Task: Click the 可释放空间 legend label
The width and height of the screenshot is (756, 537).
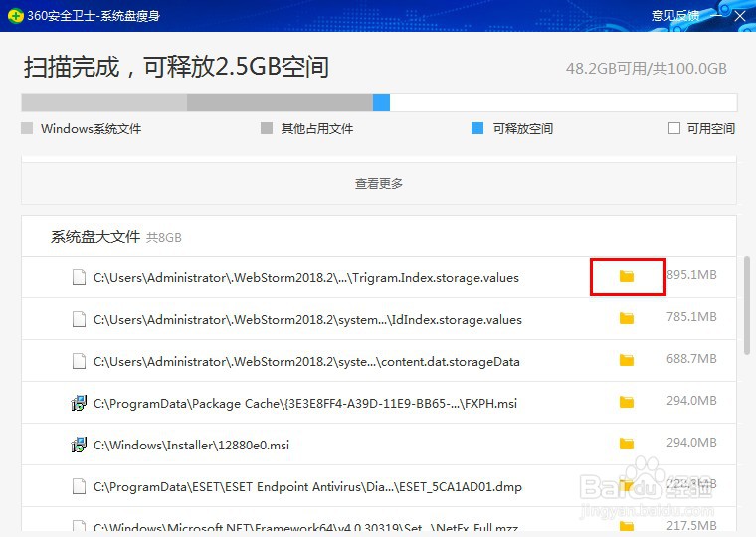Action: click(522, 128)
